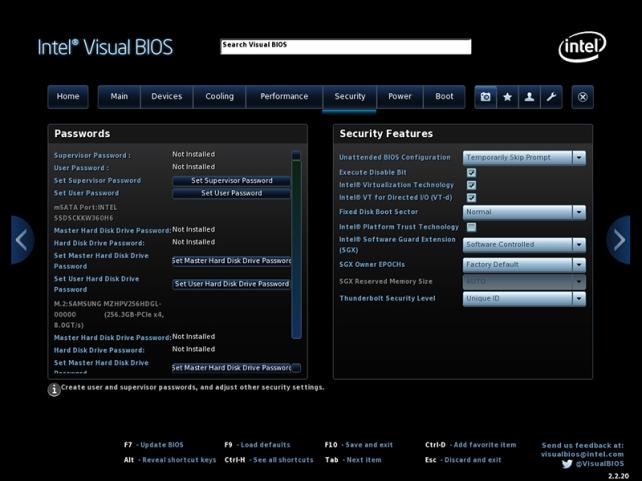The height and width of the screenshot is (481, 642).
Task: Go to next page with right arrow
Action: (620, 240)
